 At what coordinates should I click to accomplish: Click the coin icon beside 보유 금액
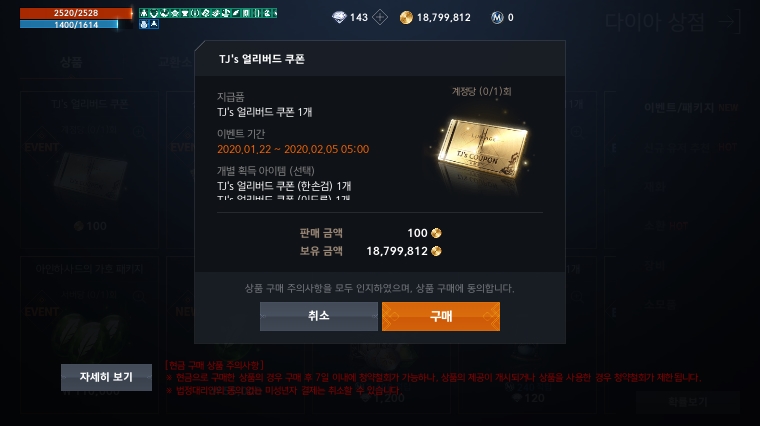tap(436, 251)
